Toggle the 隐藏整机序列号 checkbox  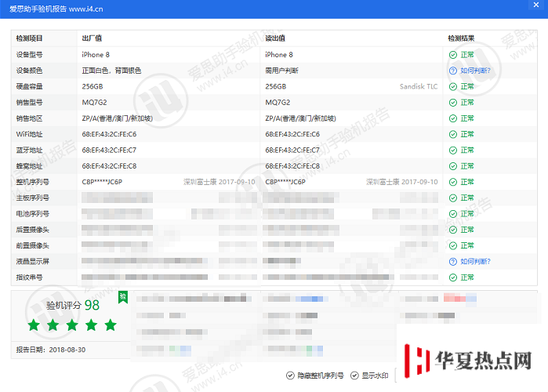[290, 376]
